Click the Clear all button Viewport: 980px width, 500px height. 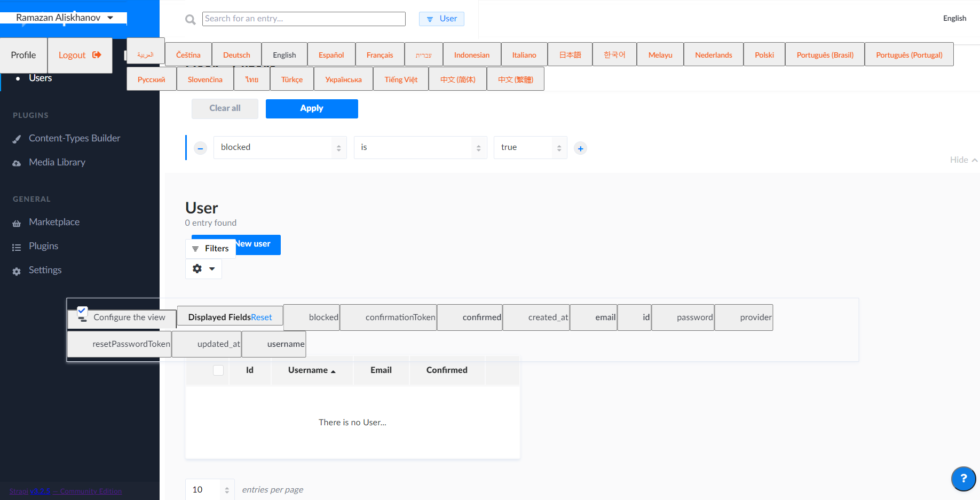click(225, 108)
